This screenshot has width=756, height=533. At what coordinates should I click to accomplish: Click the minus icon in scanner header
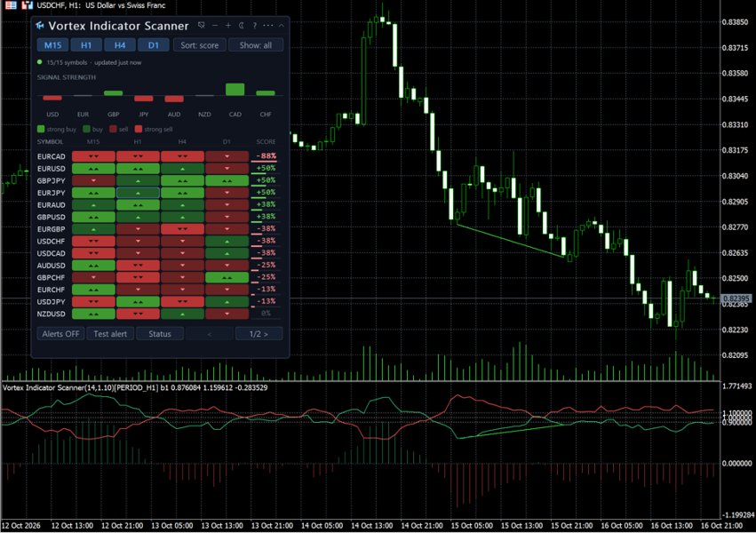(215, 26)
